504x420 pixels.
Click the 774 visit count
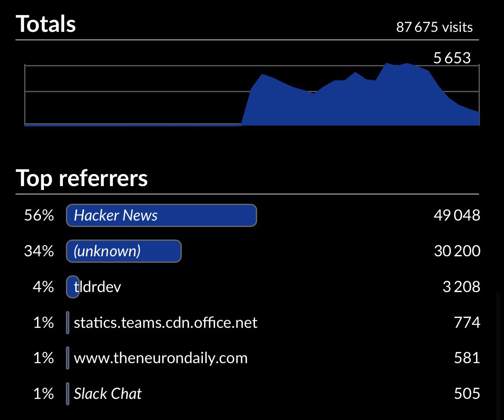coord(467,322)
